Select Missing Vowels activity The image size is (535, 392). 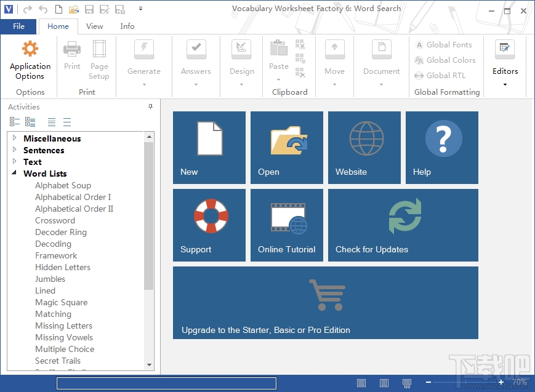(64, 337)
